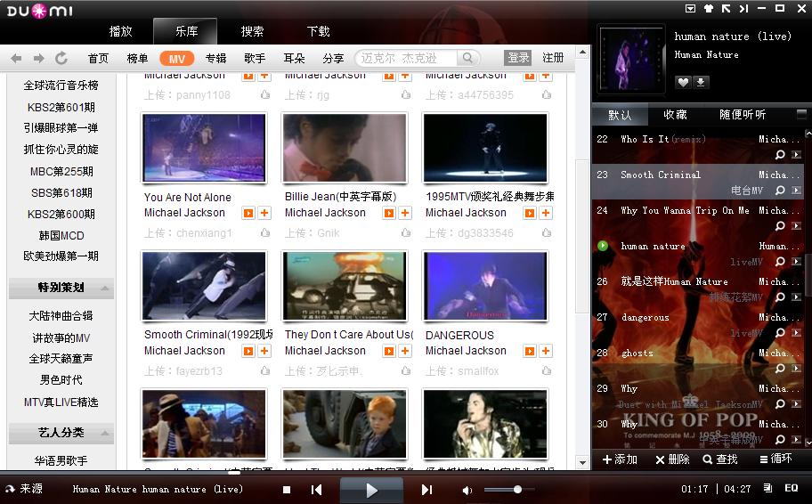Switch to the 搜索 tab
Screen dimensions: 812x504
click(x=252, y=31)
